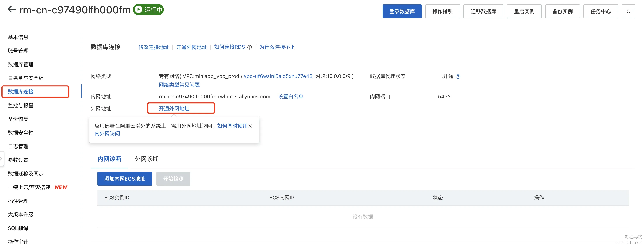Open 基本信息 in sidebar
This screenshot has height=247, width=644.
click(x=18, y=37)
